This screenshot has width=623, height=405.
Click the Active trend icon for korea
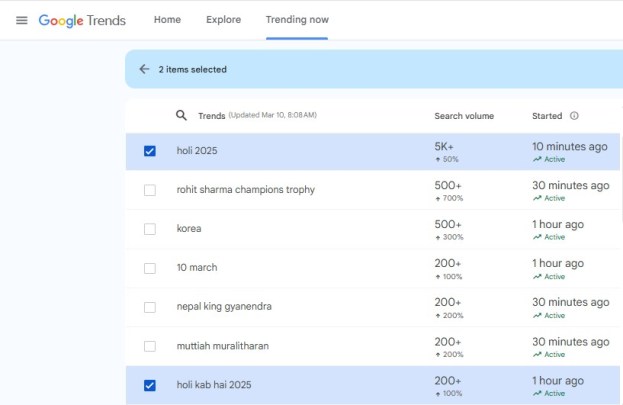click(537, 237)
